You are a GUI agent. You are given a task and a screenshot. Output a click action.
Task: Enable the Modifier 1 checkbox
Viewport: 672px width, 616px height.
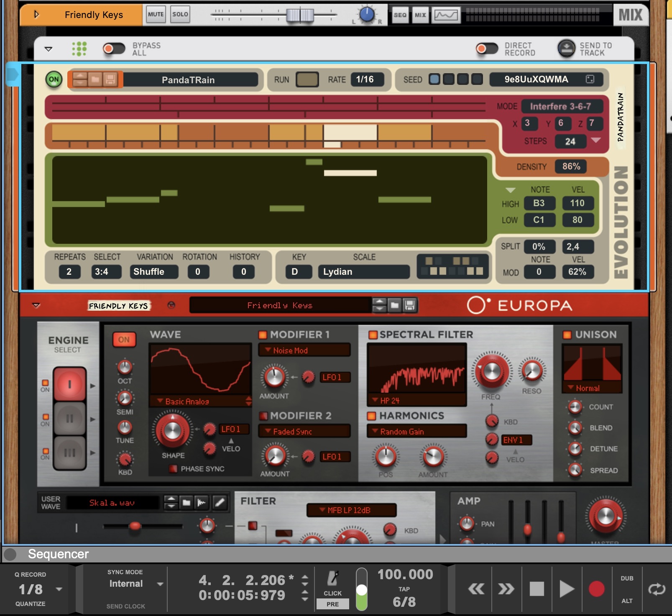(x=263, y=335)
